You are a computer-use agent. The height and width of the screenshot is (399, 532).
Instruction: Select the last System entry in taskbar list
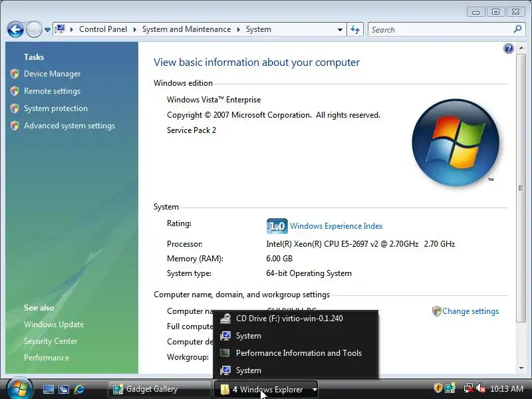point(295,370)
